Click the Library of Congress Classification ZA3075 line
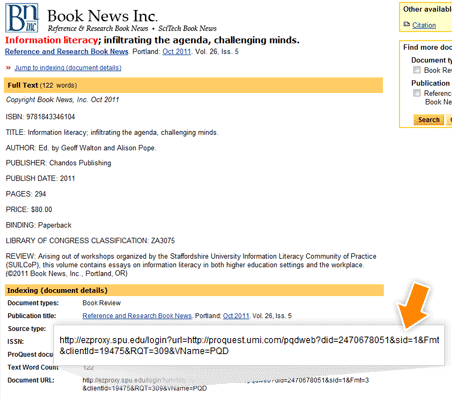 pyautogui.click(x=90, y=240)
